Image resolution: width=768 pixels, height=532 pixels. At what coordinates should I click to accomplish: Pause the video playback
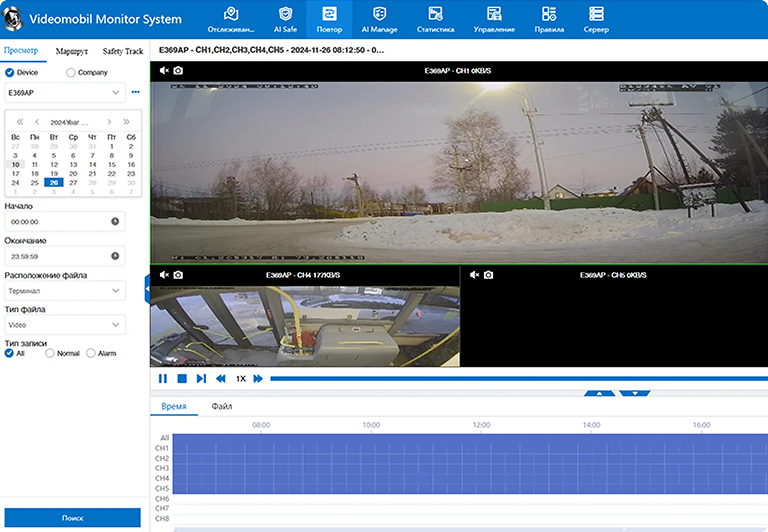pyautogui.click(x=163, y=379)
